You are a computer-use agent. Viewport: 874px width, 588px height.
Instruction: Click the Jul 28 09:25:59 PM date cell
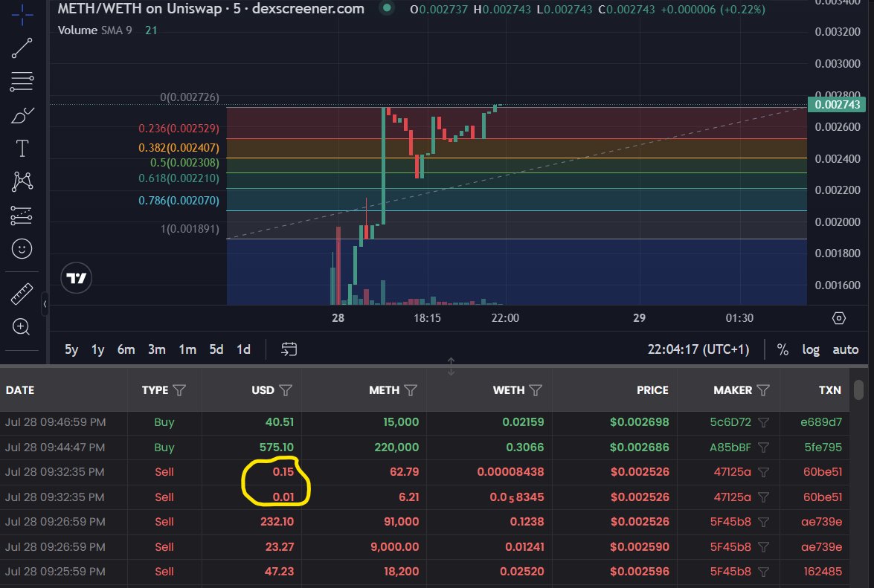(55, 572)
